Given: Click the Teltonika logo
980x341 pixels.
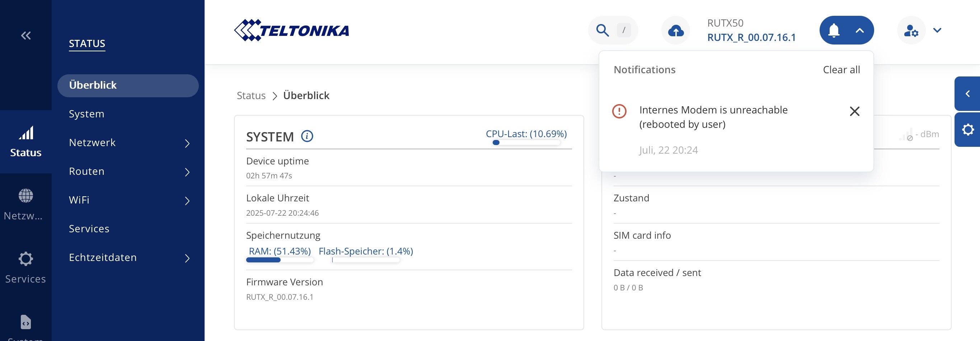Looking at the screenshot, I should pyautogui.click(x=292, y=30).
